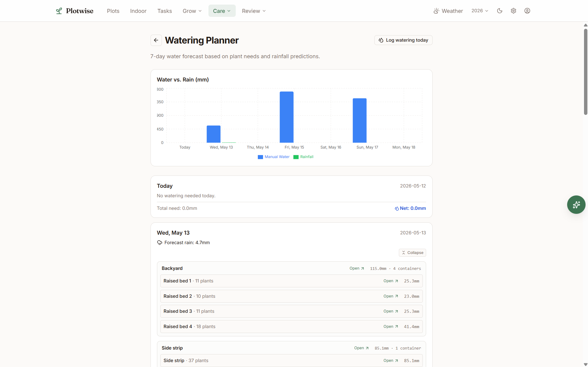Screen dimensions: 588x367
Task: Click Raised bed 2 value 23.0mm
Action: pos(411,297)
